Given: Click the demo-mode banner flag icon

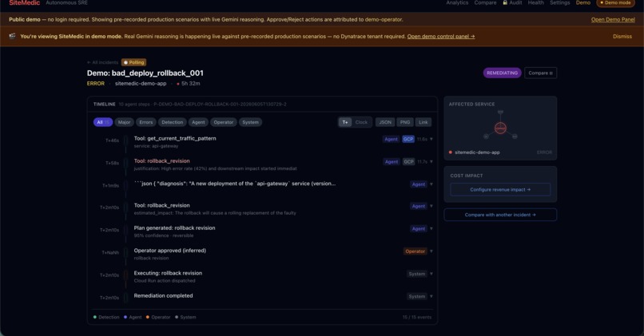Looking at the screenshot, I should [12, 36].
